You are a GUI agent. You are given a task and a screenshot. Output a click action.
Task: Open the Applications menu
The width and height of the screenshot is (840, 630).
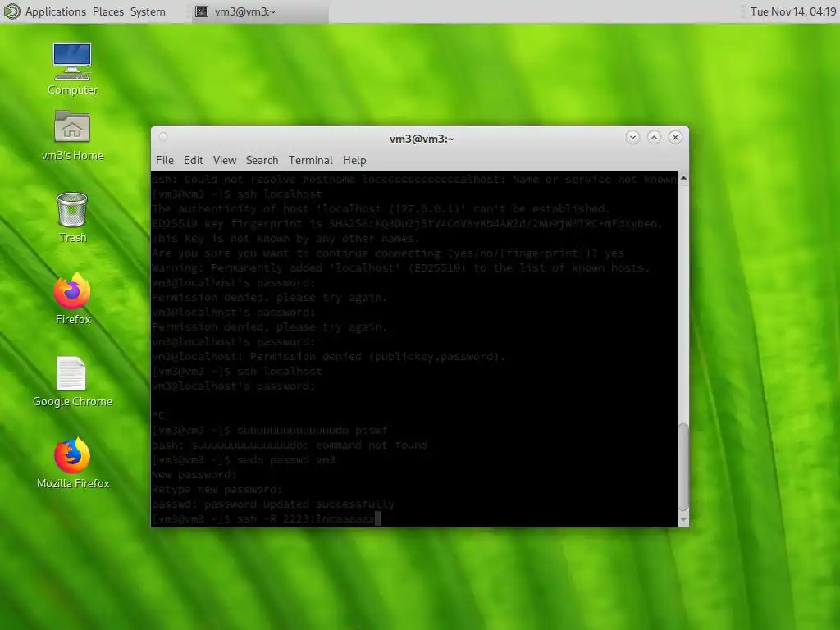[x=55, y=11]
